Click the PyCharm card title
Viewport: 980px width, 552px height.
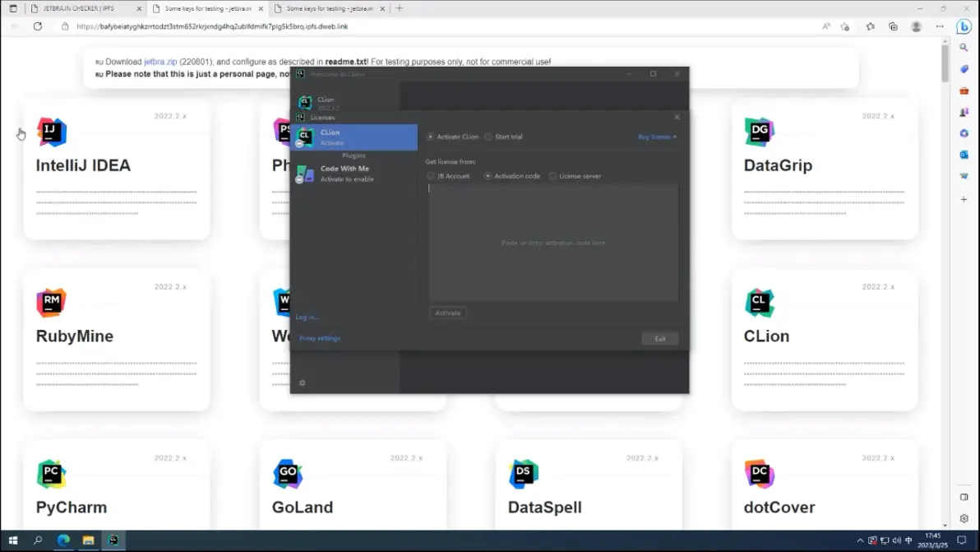click(72, 507)
